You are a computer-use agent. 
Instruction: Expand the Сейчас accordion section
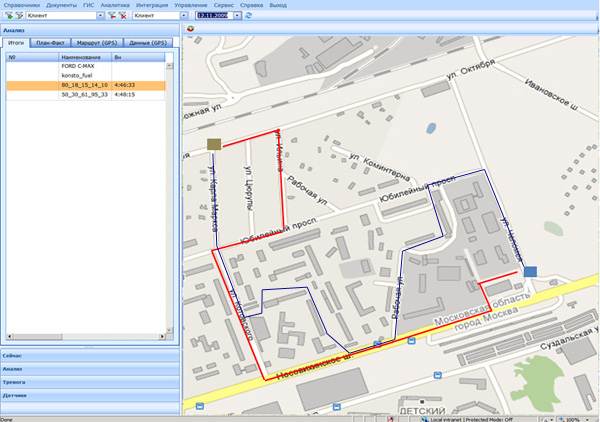pyautogui.click(x=90, y=355)
